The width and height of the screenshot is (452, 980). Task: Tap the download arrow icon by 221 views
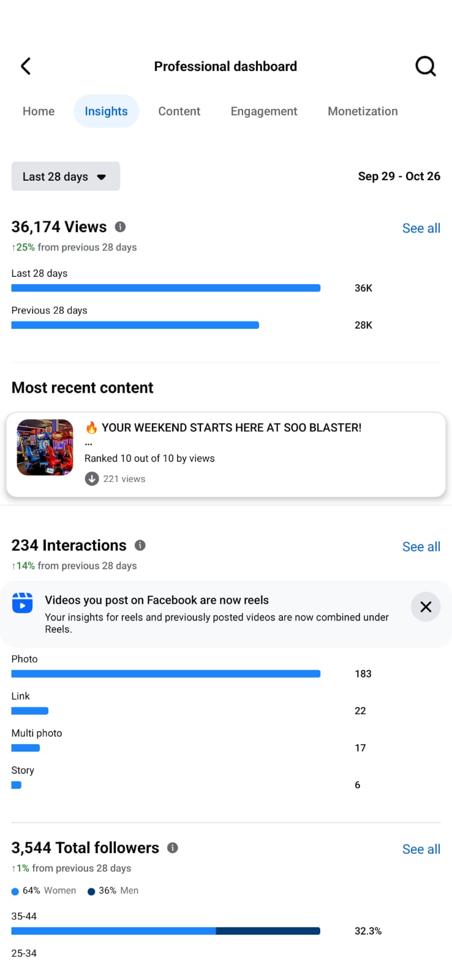click(92, 479)
